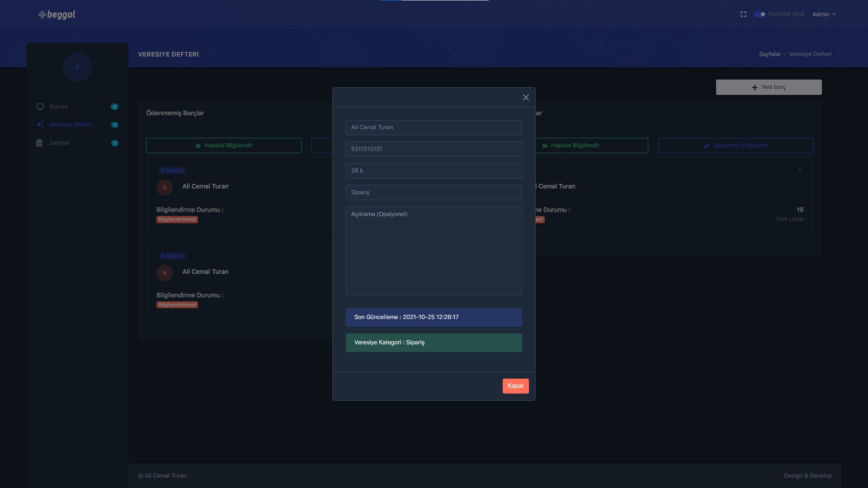
Task: Click the Veresiye Defteri count badge
Action: coord(115,125)
